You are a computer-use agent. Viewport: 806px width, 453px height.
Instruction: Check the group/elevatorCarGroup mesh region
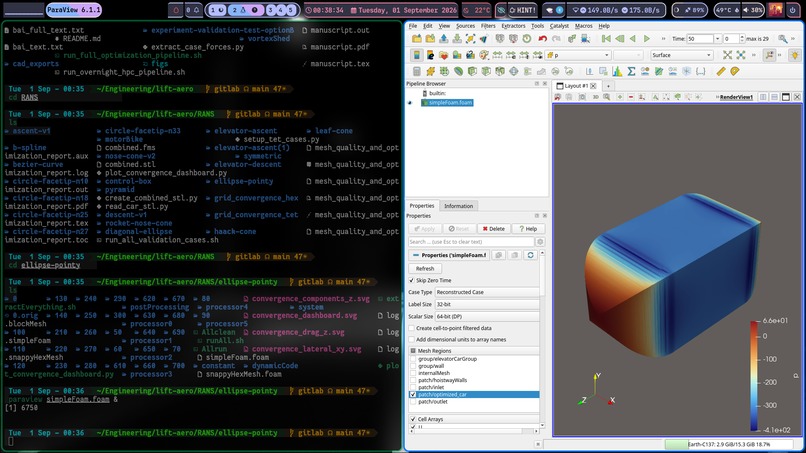tap(413, 359)
